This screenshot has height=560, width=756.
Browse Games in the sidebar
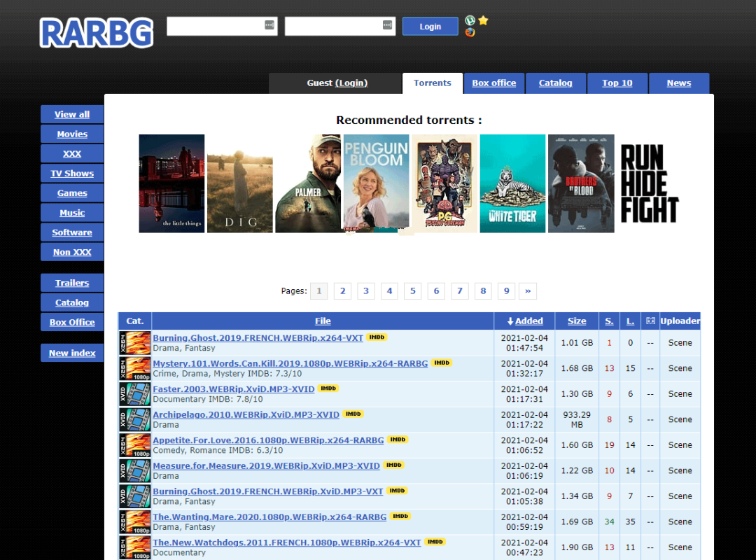pyautogui.click(x=72, y=193)
